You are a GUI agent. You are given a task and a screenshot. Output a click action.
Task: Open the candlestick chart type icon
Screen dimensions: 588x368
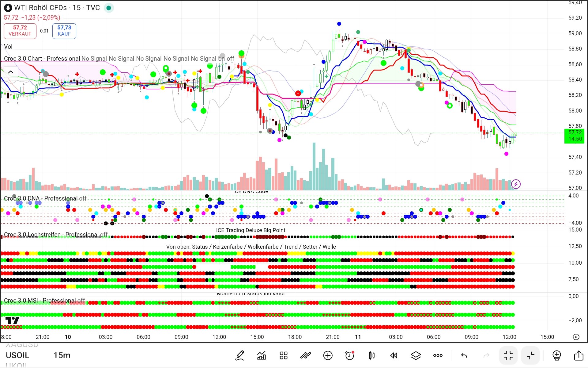[372, 355]
